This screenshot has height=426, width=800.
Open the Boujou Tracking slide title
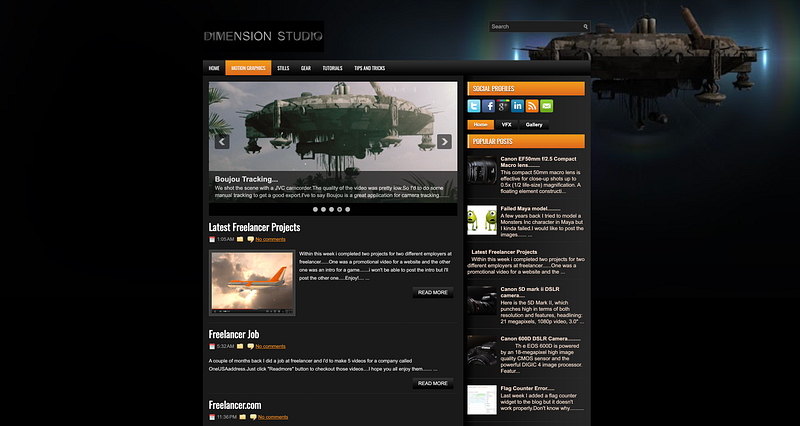pyautogui.click(x=246, y=179)
